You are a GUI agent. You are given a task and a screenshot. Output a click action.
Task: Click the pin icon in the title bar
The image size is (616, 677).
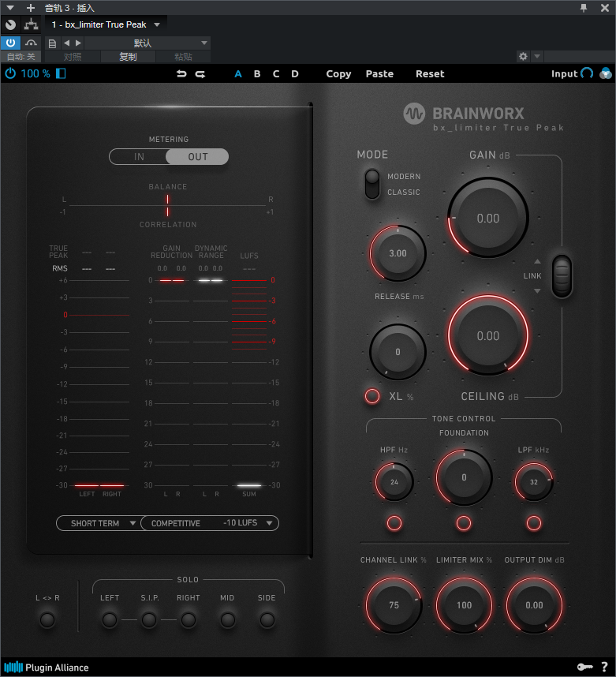click(x=584, y=8)
